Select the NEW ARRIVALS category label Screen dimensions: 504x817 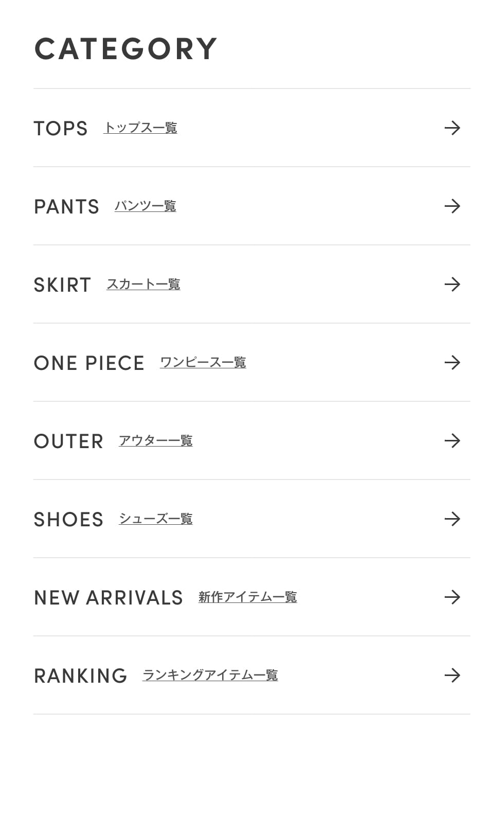click(109, 598)
